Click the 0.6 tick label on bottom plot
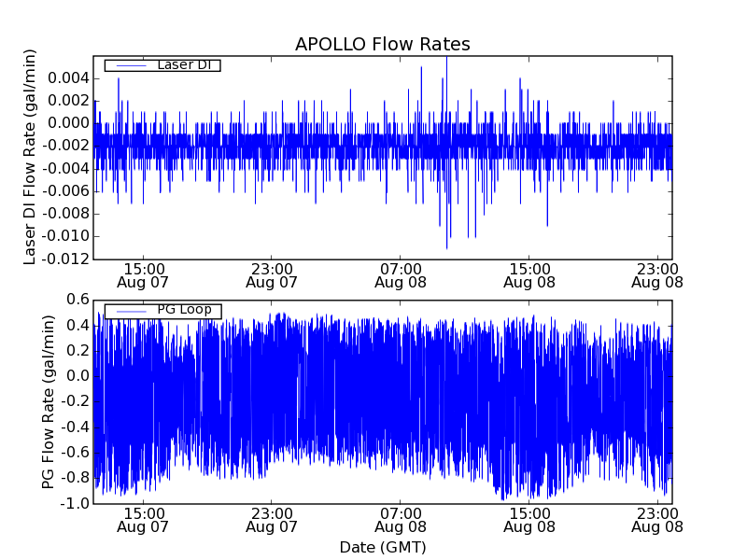Viewport: 747px width, 560px height. tap(78, 300)
